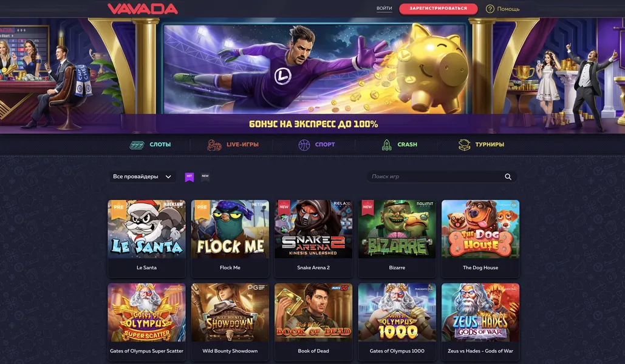Image resolution: width=625 pixels, height=364 pixels.
Task: Click the express bonus promo banner
Action: point(314,76)
